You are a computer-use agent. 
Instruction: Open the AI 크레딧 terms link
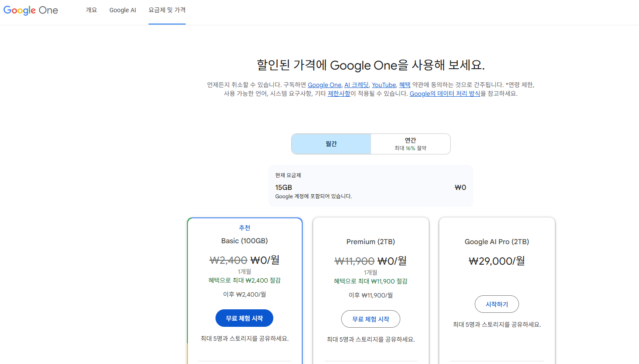(357, 85)
